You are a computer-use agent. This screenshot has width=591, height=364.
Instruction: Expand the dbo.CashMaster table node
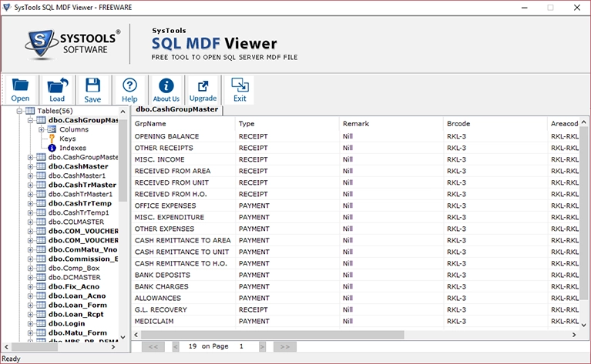click(30, 166)
